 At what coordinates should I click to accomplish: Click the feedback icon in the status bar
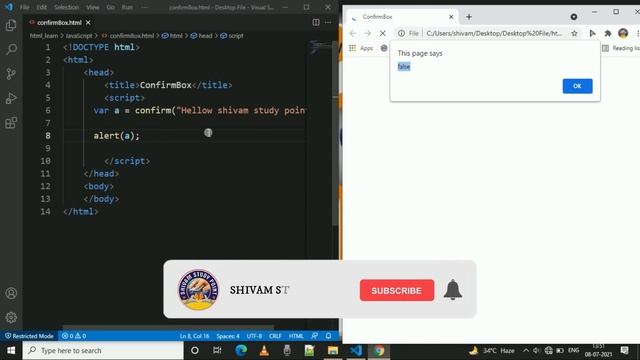(314, 336)
